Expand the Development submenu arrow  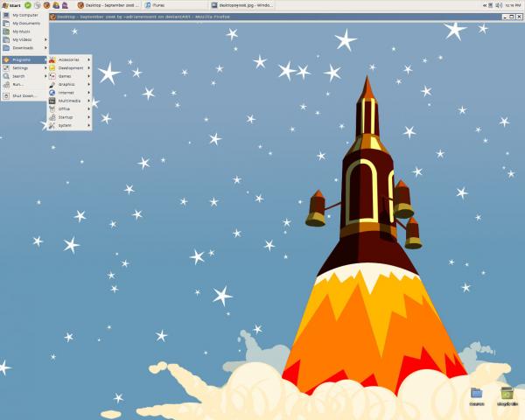click(x=88, y=68)
